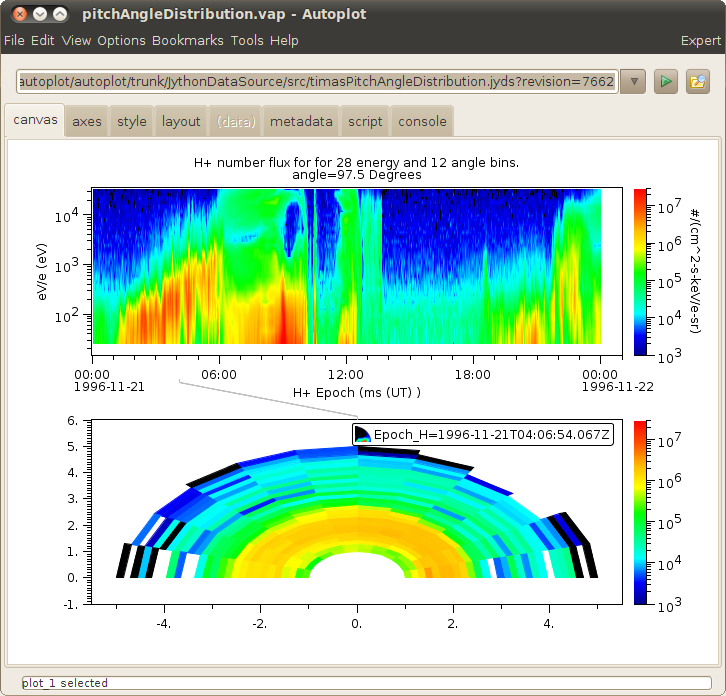Click the green play button to load data
The height and width of the screenshot is (696, 726).
click(x=666, y=81)
